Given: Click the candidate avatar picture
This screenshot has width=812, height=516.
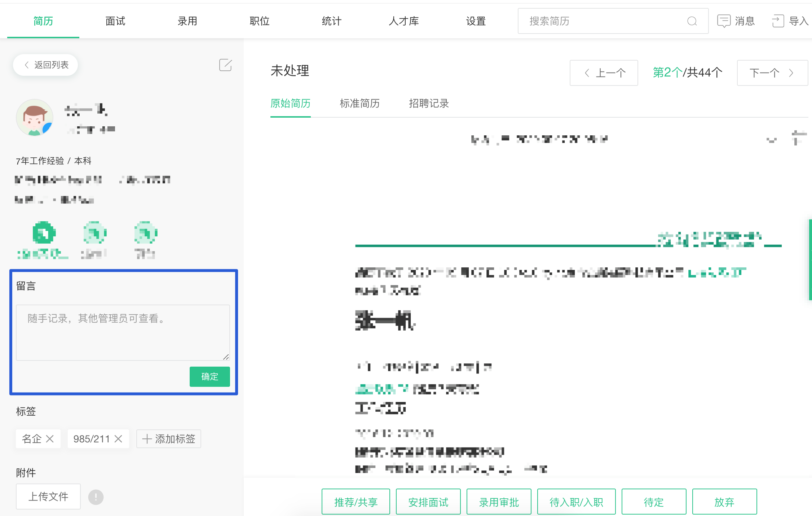Looking at the screenshot, I should point(35,118).
